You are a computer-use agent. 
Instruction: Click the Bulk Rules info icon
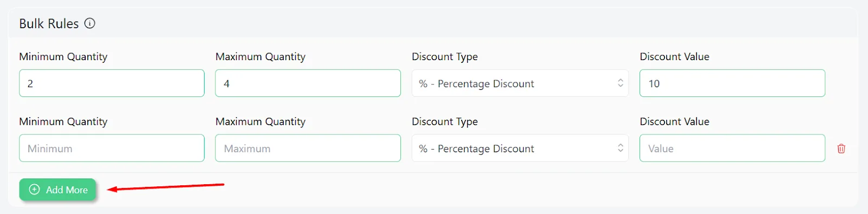pos(90,23)
